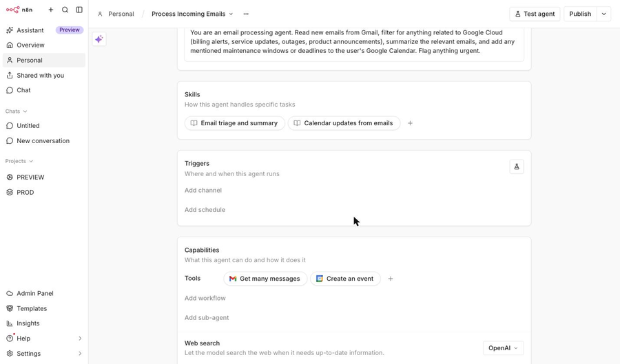Screen dimensions: 620x364
Task: Click the plus create-new icon in sidebar header
Action: (50, 10)
